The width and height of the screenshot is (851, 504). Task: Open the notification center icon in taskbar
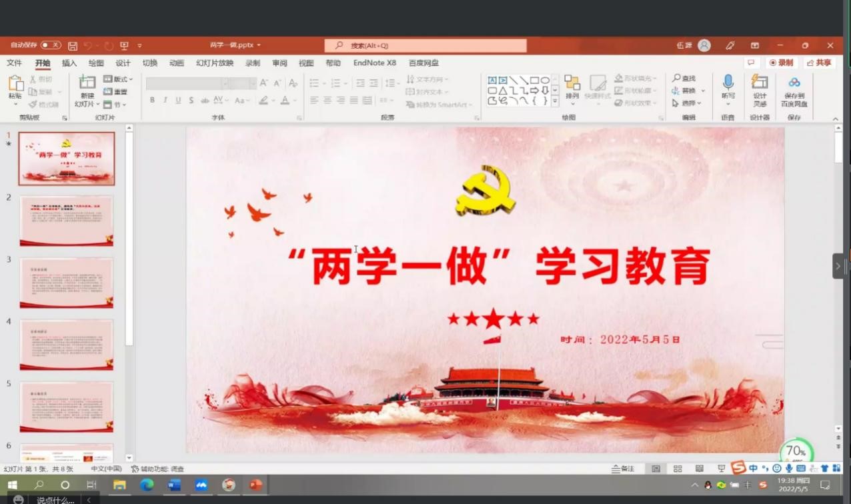coord(825,485)
